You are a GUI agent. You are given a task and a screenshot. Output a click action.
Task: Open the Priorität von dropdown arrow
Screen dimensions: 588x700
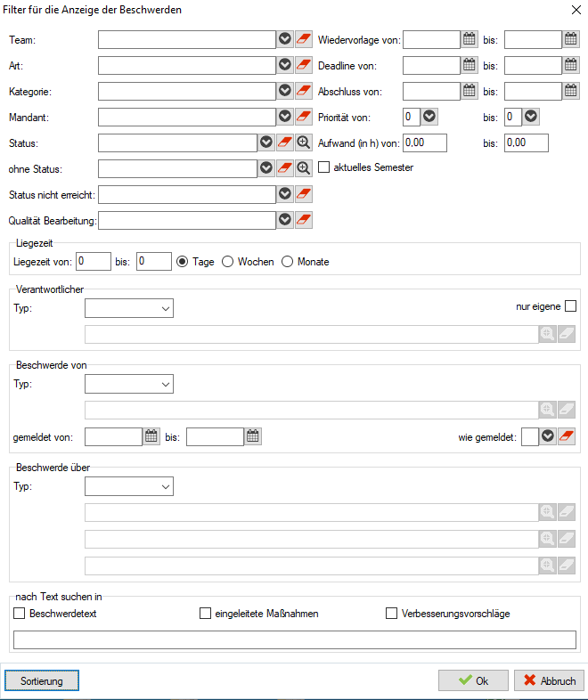(429, 117)
